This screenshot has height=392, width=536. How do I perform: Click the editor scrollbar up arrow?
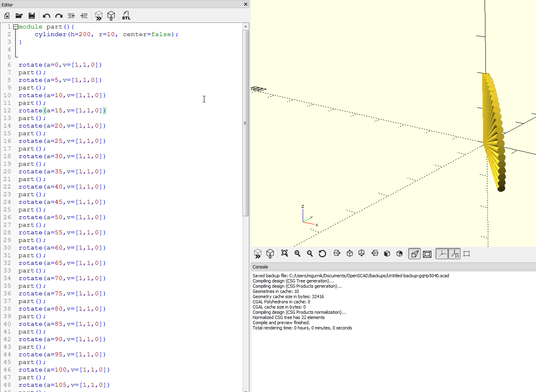click(245, 26)
